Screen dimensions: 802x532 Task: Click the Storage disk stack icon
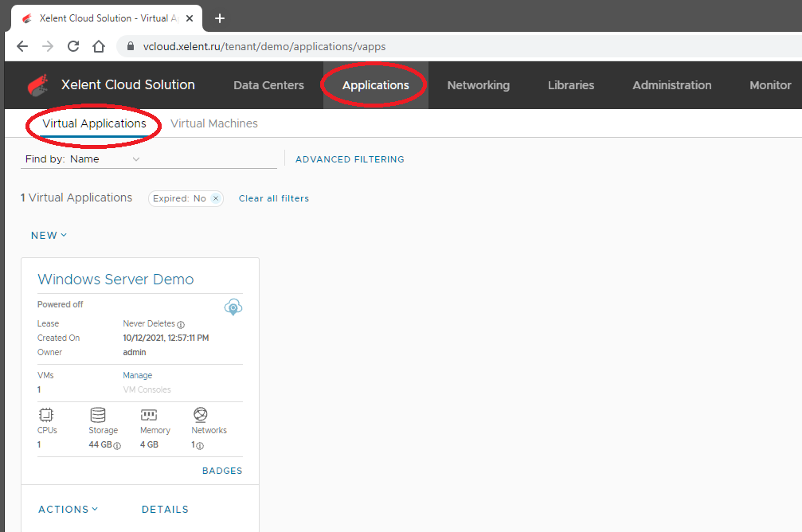click(x=98, y=414)
